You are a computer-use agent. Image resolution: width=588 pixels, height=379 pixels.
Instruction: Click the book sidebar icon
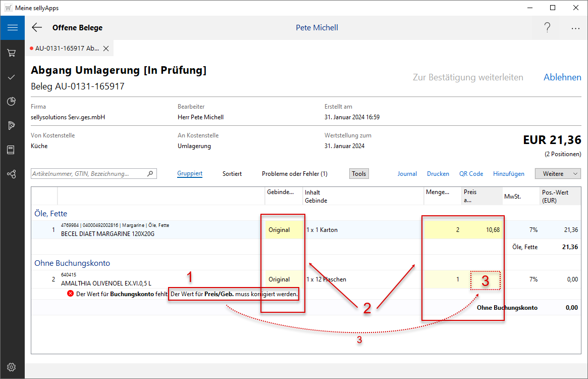[x=12, y=150]
